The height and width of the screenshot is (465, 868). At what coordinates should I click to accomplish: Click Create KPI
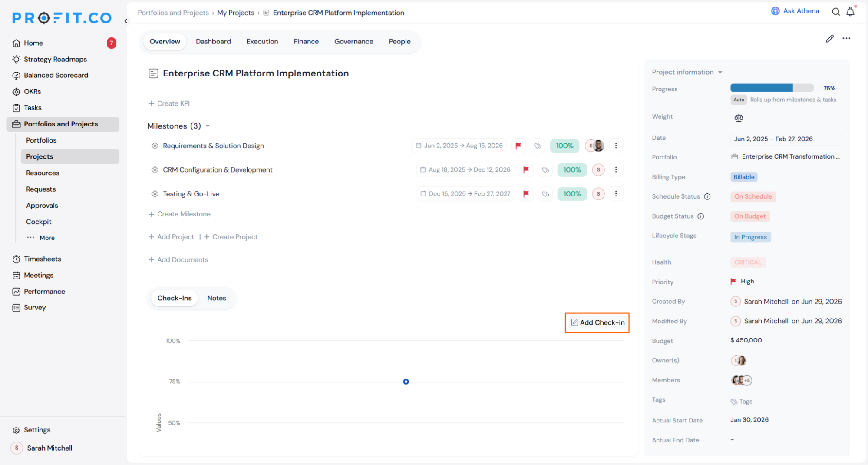(x=169, y=103)
